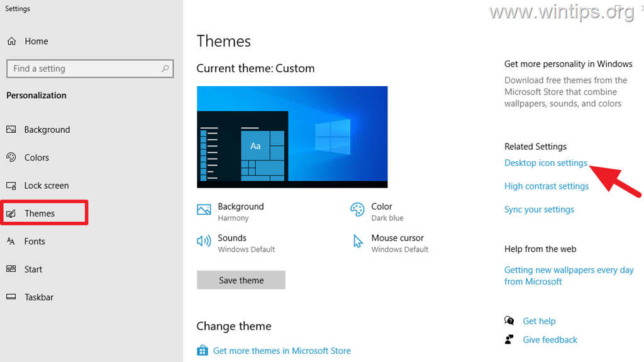Click the theme Color palette icon
This screenshot has width=644, height=362.
point(357,210)
